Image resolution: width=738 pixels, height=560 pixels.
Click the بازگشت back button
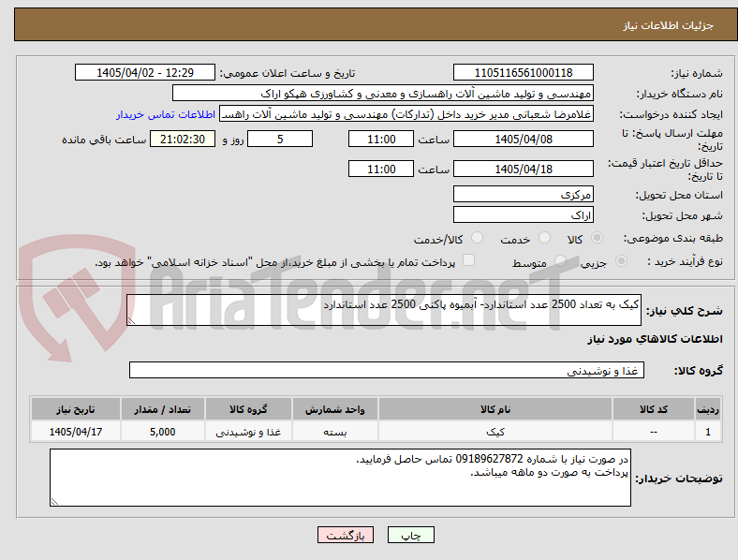coord(346,535)
